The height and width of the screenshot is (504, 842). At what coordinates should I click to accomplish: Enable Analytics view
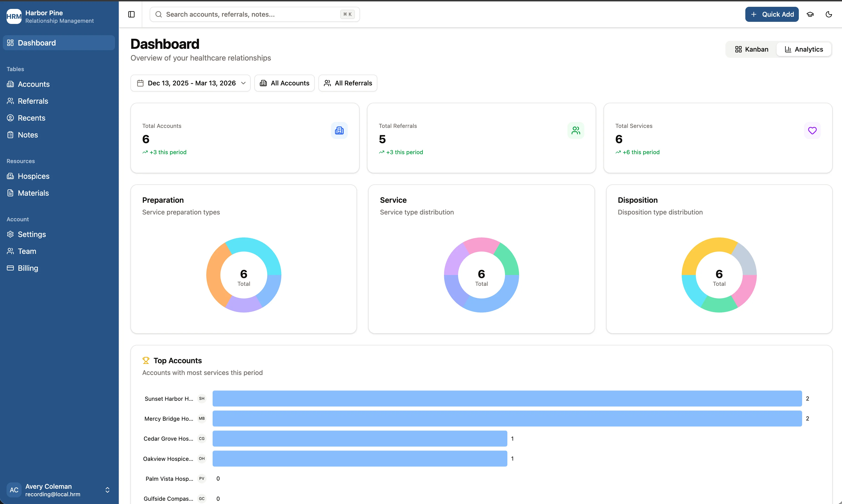tap(804, 49)
